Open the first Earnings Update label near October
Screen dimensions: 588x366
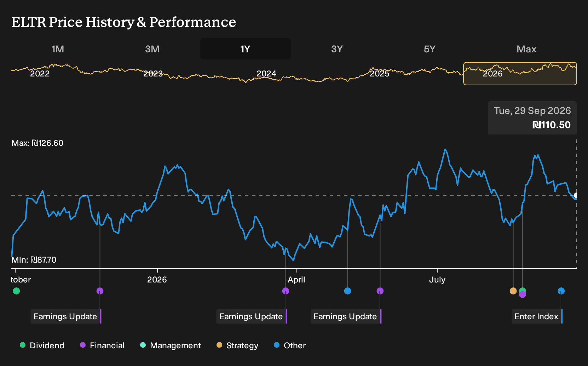point(66,316)
